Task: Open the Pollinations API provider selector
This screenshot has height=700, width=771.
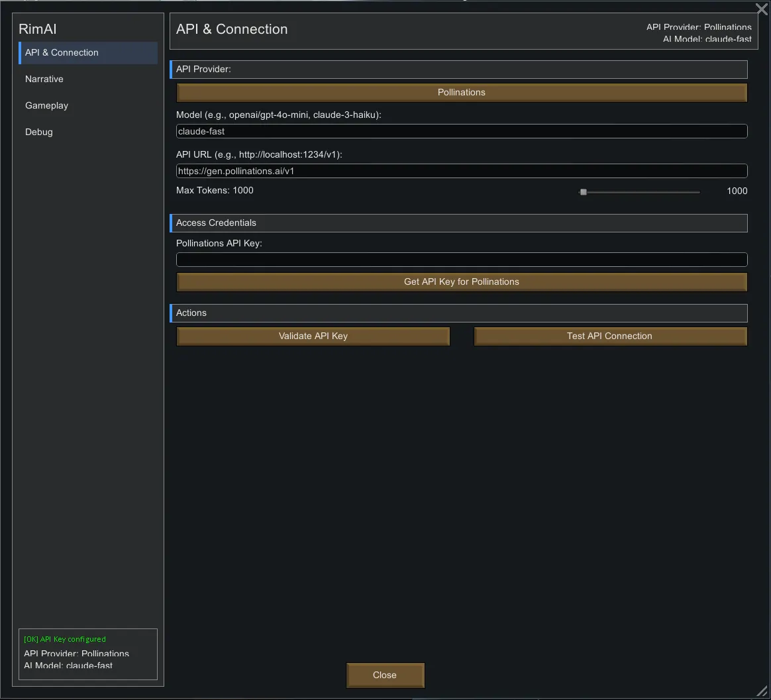Action: pyautogui.click(x=462, y=93)
